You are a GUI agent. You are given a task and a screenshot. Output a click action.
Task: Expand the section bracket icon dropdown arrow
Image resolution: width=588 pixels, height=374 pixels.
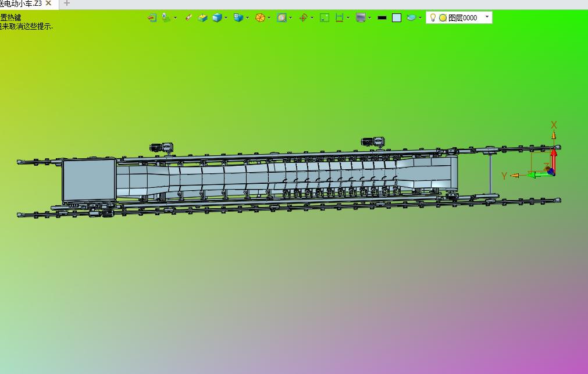348,17
